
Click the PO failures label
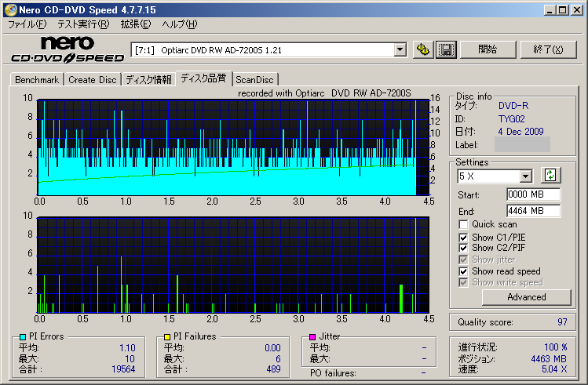(x=333, y=373)
